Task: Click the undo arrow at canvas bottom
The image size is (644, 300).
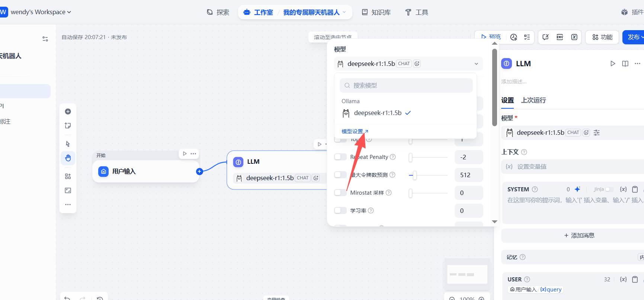Action: 67,298
